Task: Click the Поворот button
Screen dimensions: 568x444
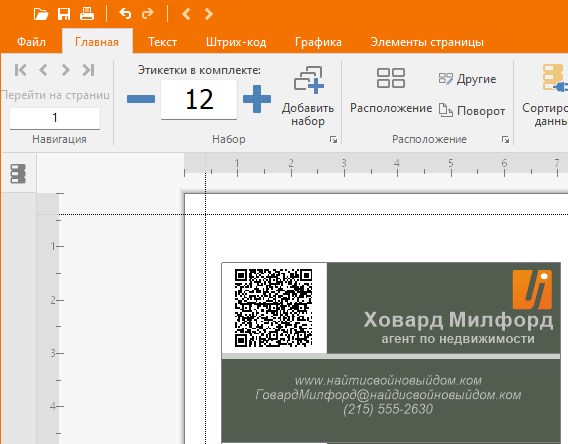Action: [x=472, y=110]
